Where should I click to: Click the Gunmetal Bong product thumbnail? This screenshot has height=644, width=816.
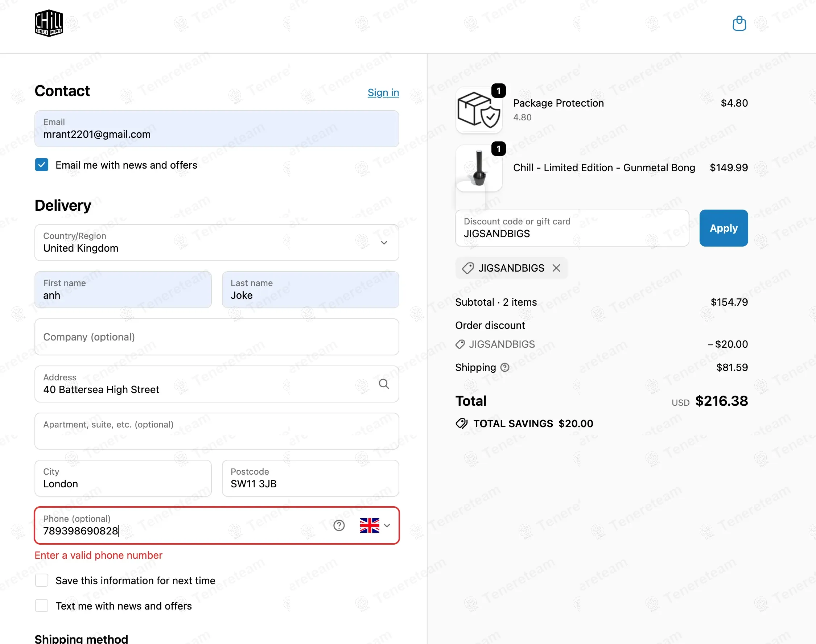coord(479,168)
